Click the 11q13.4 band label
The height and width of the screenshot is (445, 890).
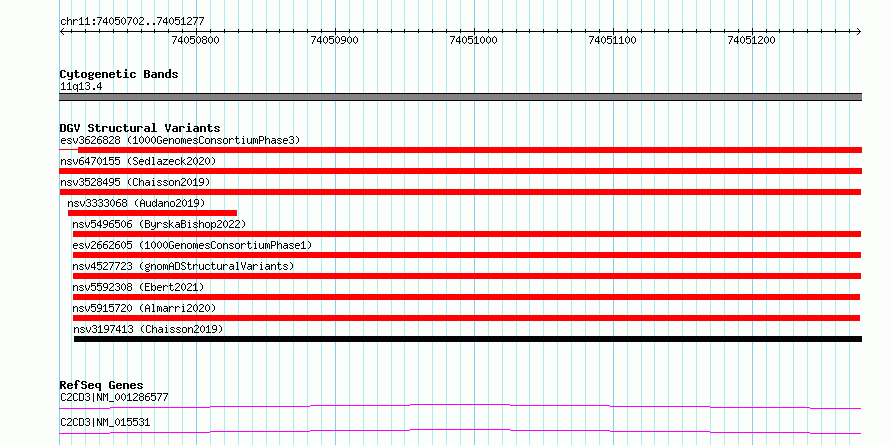tap(81, 87)
